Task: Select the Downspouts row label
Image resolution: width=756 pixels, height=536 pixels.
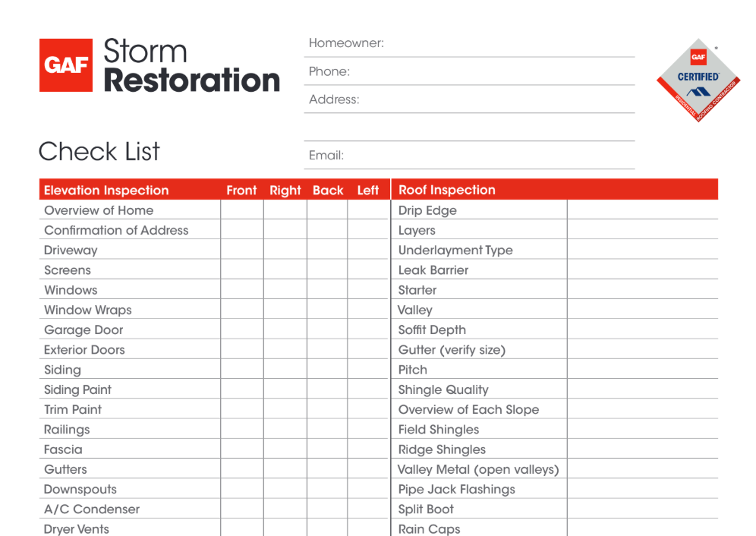Action: click(x=80, y=490)
